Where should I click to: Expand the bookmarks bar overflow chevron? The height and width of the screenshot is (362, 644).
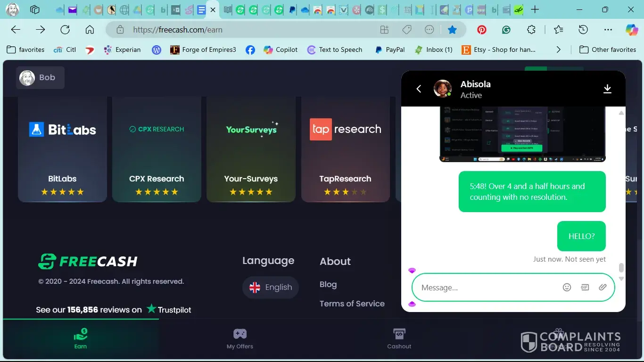(x=558, y=49)
